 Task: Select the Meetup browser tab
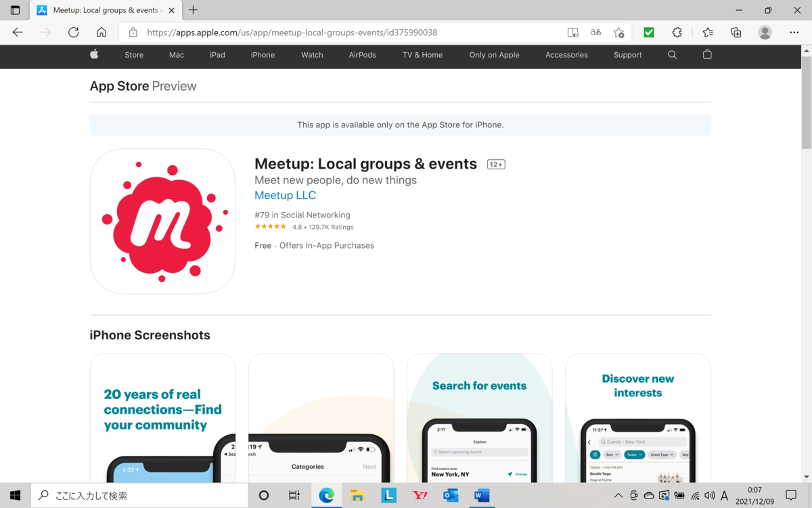pyautogui.click(x=106, y=10)
